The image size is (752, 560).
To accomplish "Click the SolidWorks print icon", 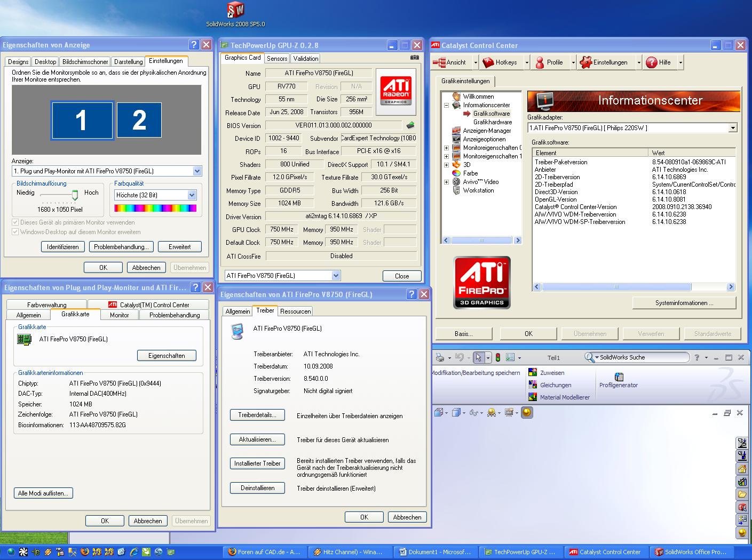I will point(440,357).
